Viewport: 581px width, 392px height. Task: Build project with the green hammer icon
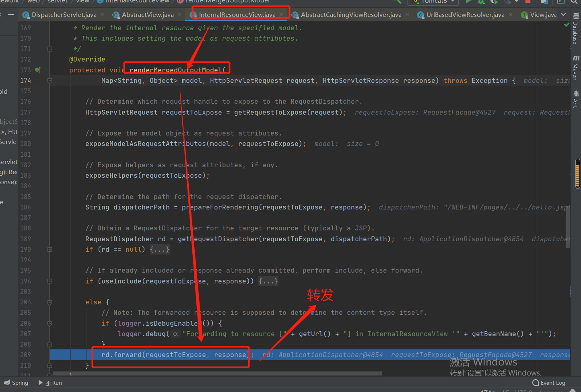398,2
